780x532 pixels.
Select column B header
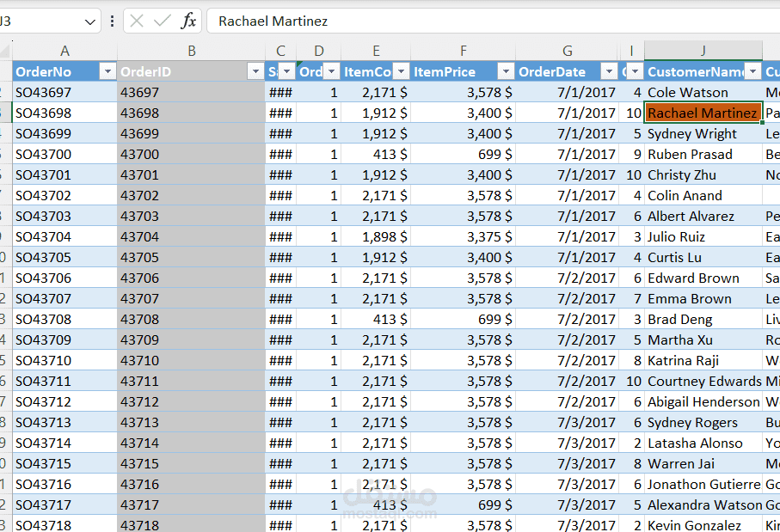coord(191,52)
